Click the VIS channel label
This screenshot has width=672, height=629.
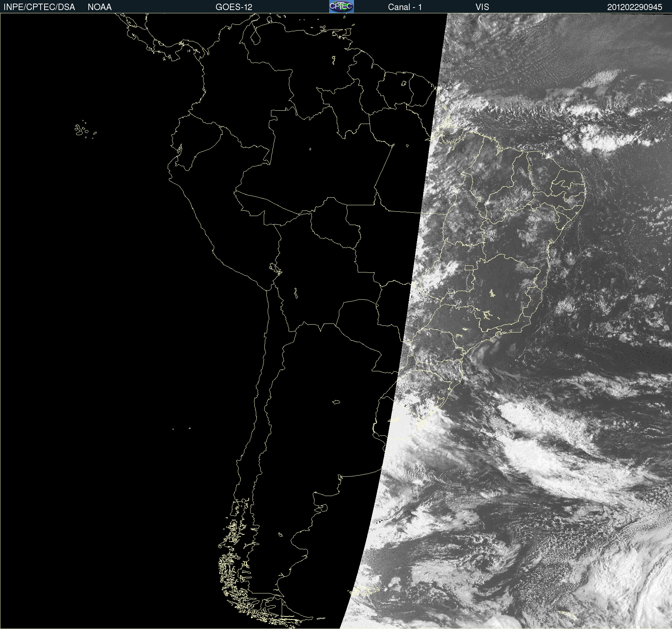click(x=482, y=7)
